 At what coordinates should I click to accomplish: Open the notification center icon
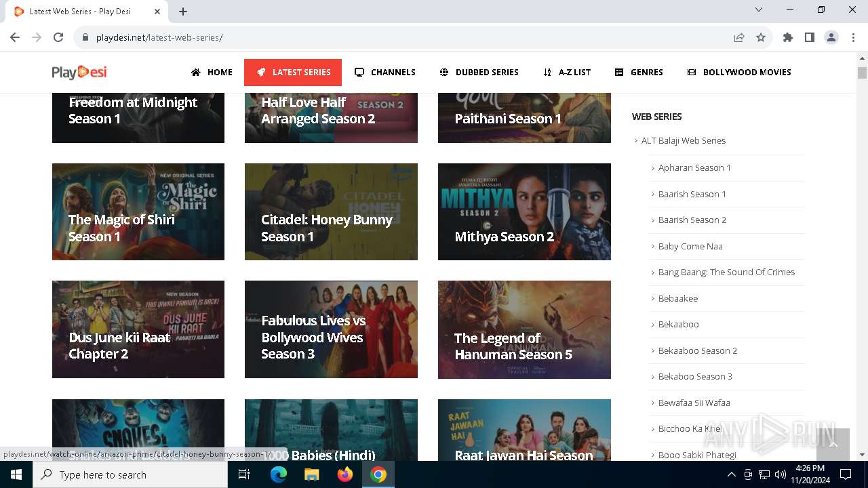click(x=846, y=474)
